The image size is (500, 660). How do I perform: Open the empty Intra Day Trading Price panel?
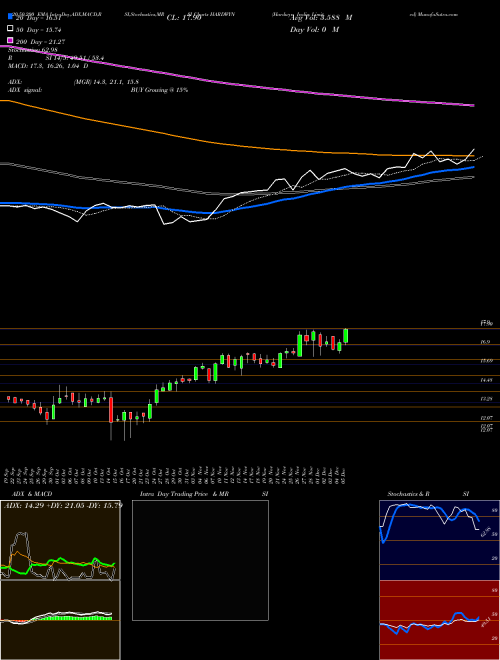click(200, 560)
